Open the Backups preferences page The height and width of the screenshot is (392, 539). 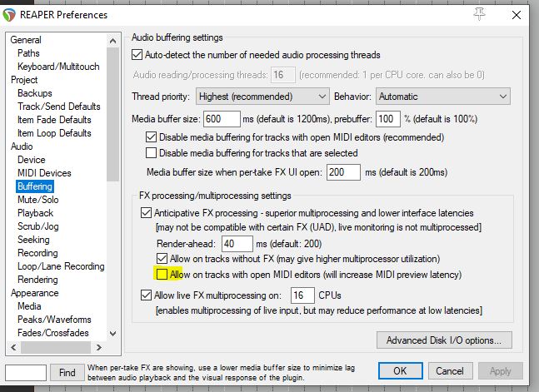click(x=35, y=93)
